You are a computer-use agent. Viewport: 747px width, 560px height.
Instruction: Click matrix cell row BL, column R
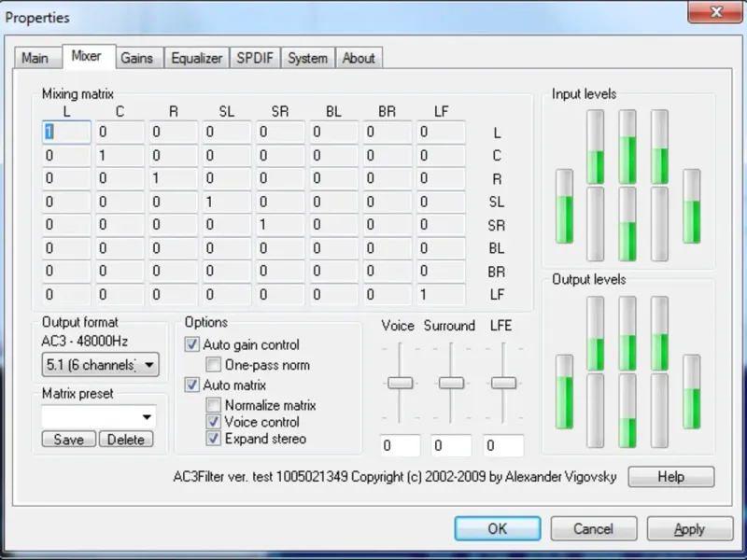[174, 248]
